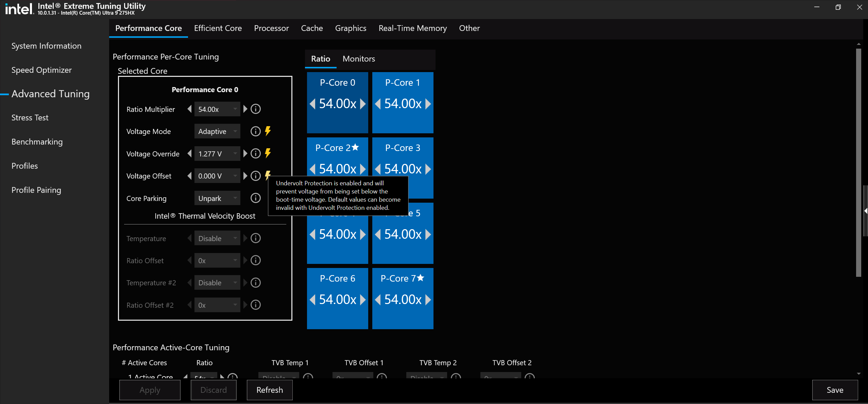Click the vertical scrollbar on the right

(x=858, y=163)
